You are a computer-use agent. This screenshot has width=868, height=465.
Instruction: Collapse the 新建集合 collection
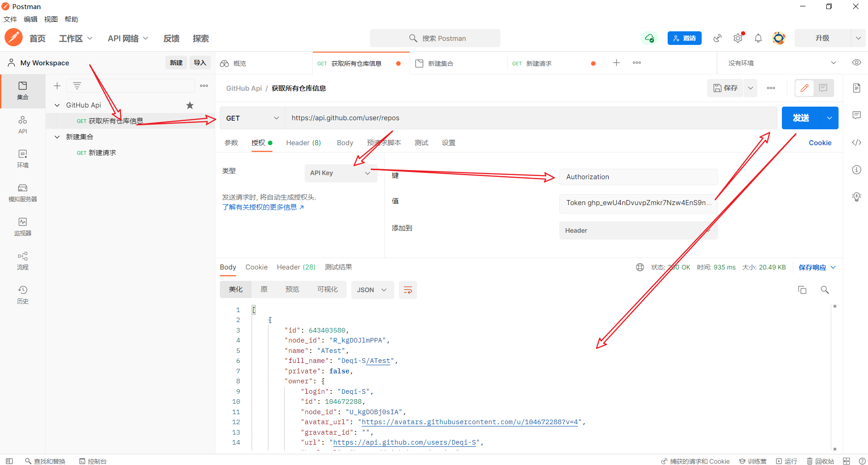click(x=57, y=137)
